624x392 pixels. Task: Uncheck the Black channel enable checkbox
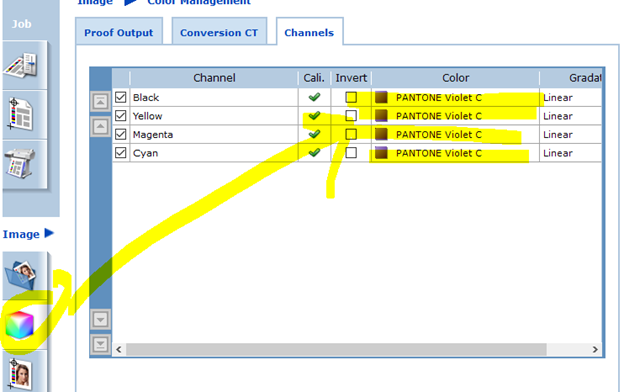(121, 97)
